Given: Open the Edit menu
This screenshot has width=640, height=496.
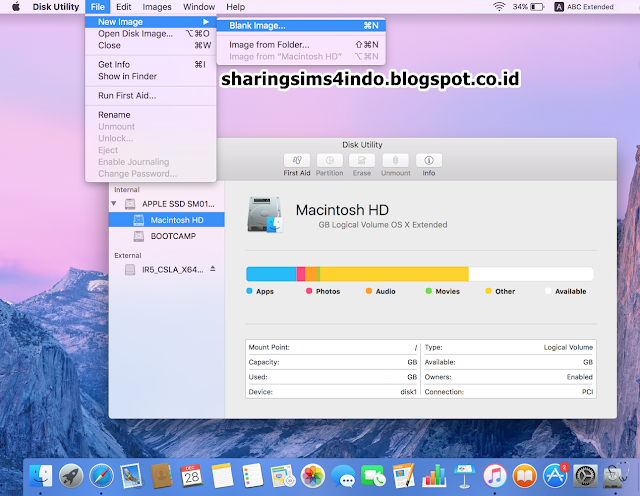Looking at the screenshot, I should [124, 7].
